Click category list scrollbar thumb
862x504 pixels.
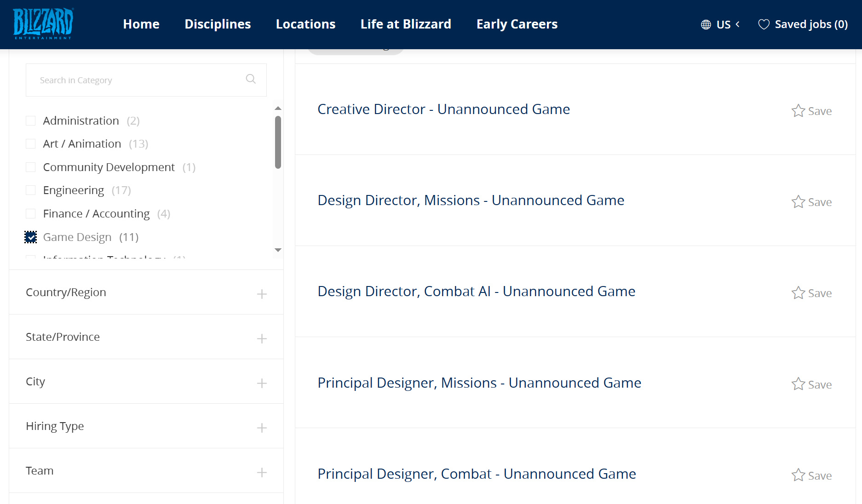pyautogui.click(x=278, y=142)
